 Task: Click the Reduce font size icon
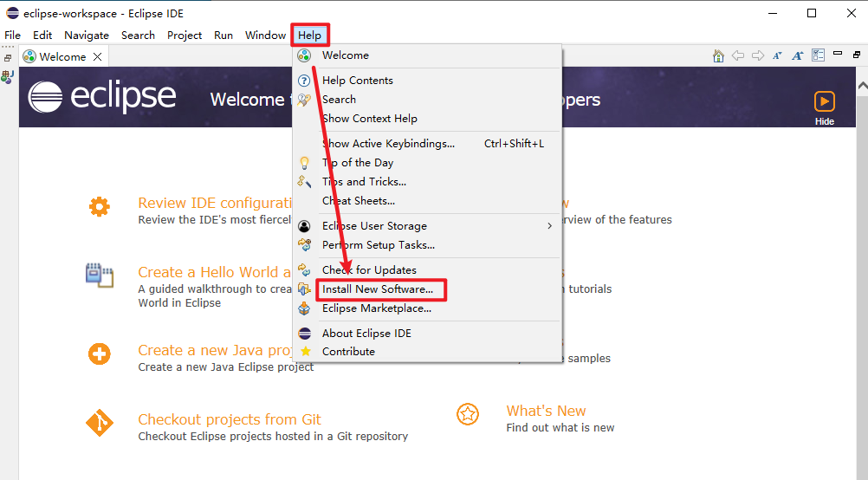pos(777,56)
